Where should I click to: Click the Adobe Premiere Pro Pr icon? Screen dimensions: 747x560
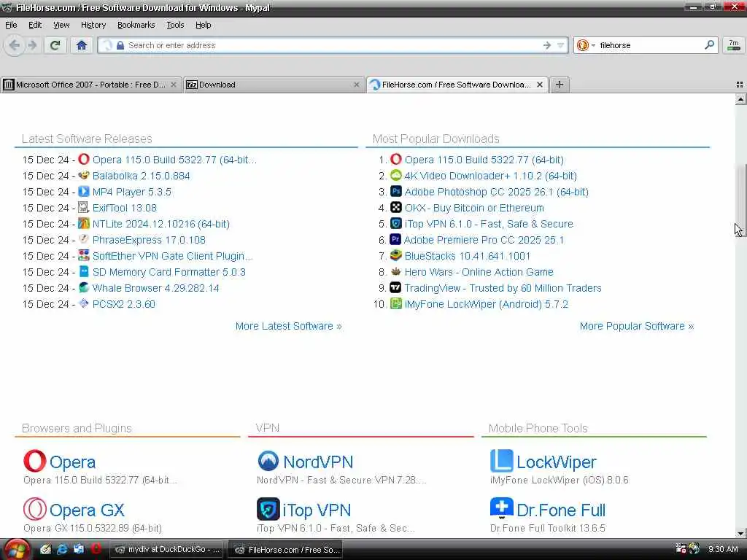395,239
